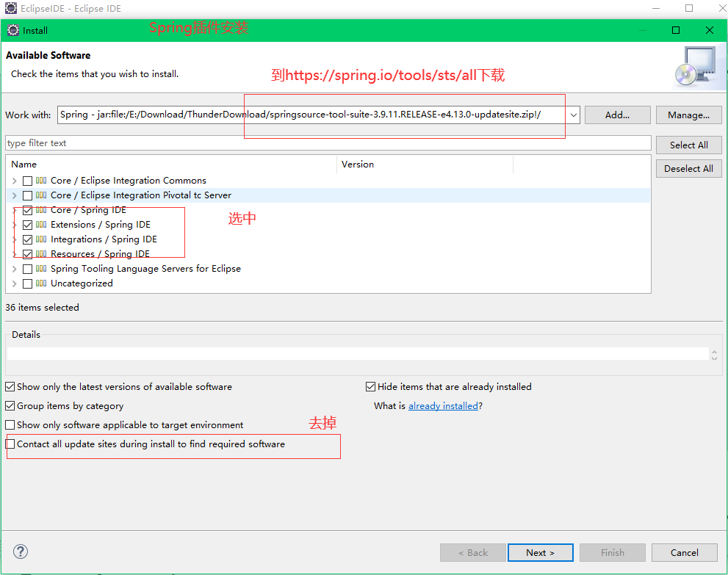Click the Next > button

point(541,553)
